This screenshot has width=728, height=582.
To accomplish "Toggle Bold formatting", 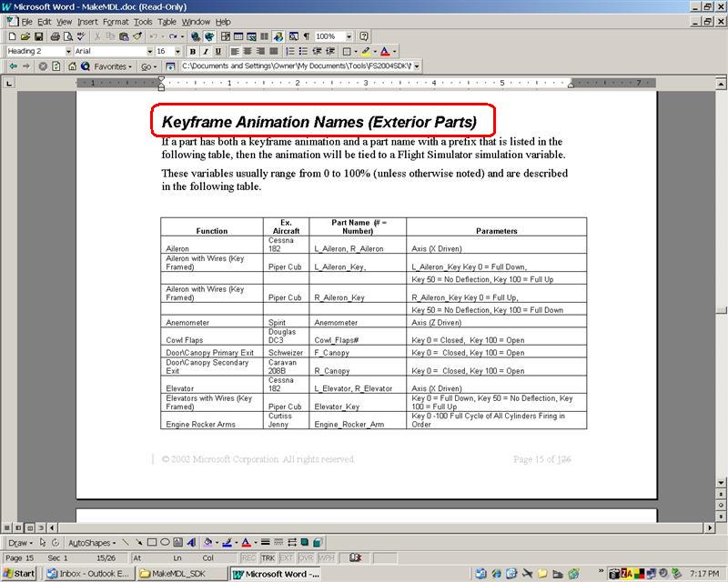I will 193,51.
